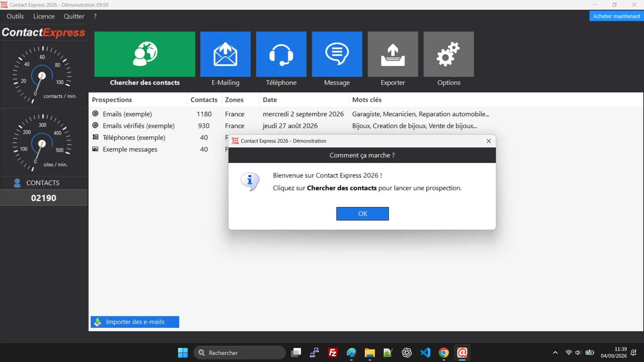Close the Comment ça marche dialog
644x362 pixels.
tap(489, 141)
